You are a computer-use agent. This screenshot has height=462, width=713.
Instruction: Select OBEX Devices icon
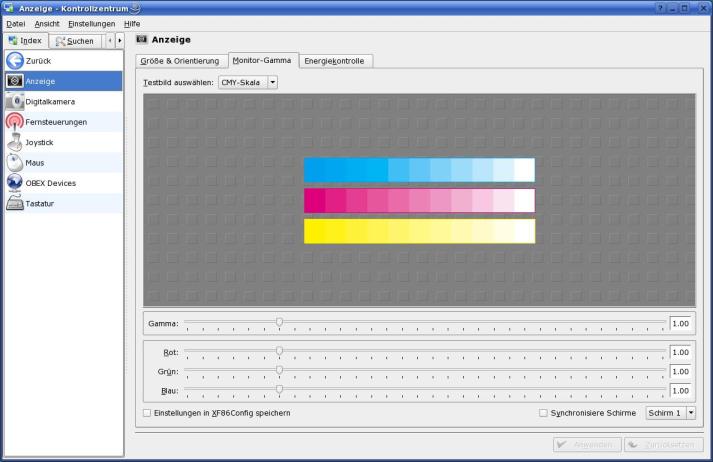pos(15,183)
